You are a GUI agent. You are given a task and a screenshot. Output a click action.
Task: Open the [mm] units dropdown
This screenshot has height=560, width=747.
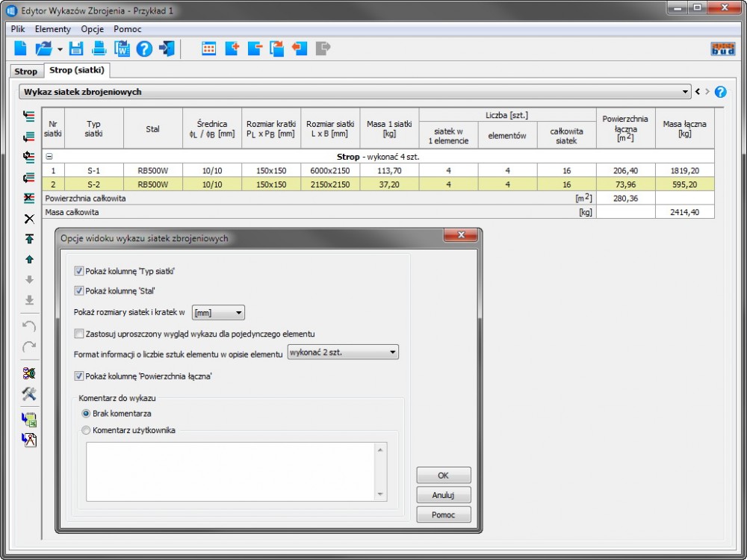218,313
